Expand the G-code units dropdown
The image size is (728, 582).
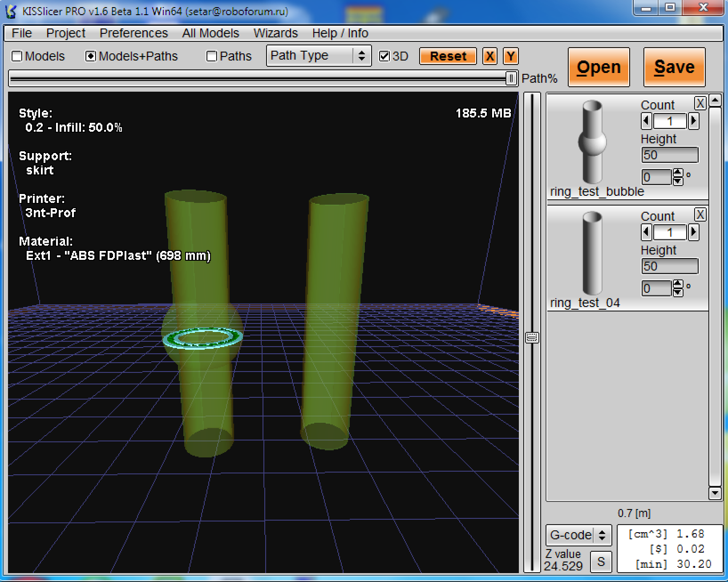pos(578,534)
